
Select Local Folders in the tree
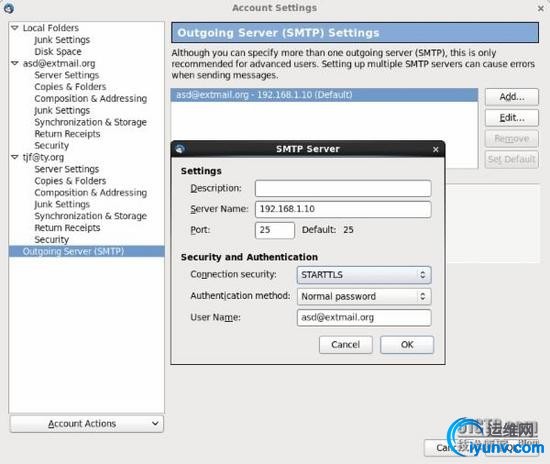pos(51,28)
